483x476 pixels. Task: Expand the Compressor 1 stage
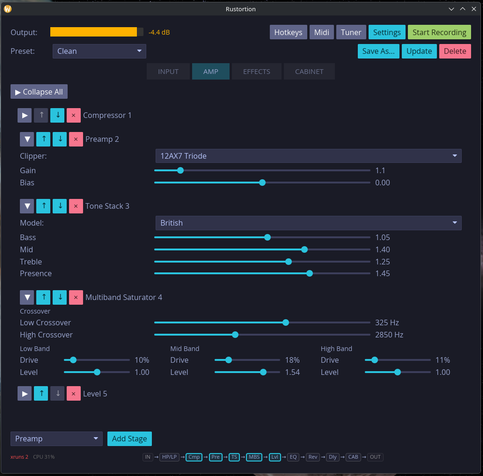(25, 115)
